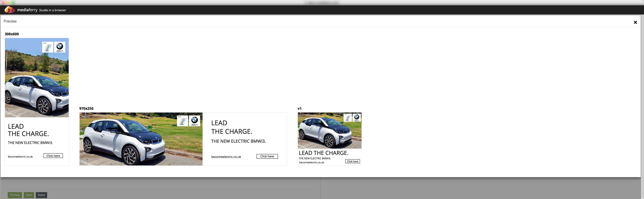644x199 pixels.
Task: Click the "v1" variant label
Action: point(300,109)
